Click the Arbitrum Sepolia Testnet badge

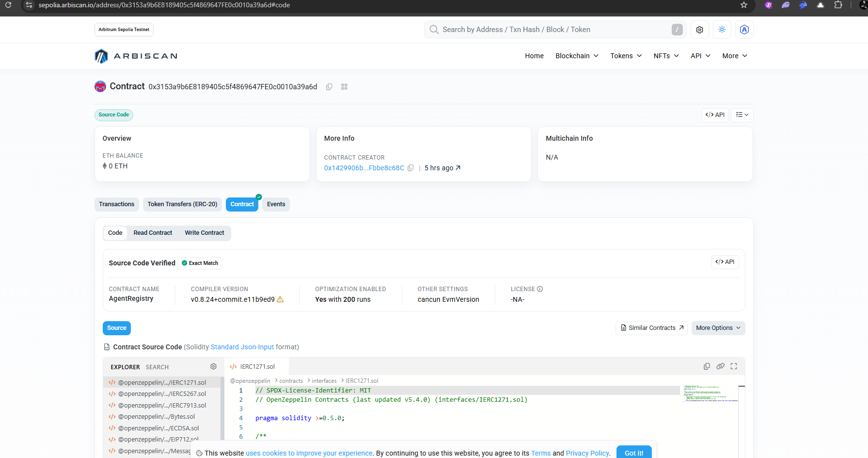tap(124, 30)
